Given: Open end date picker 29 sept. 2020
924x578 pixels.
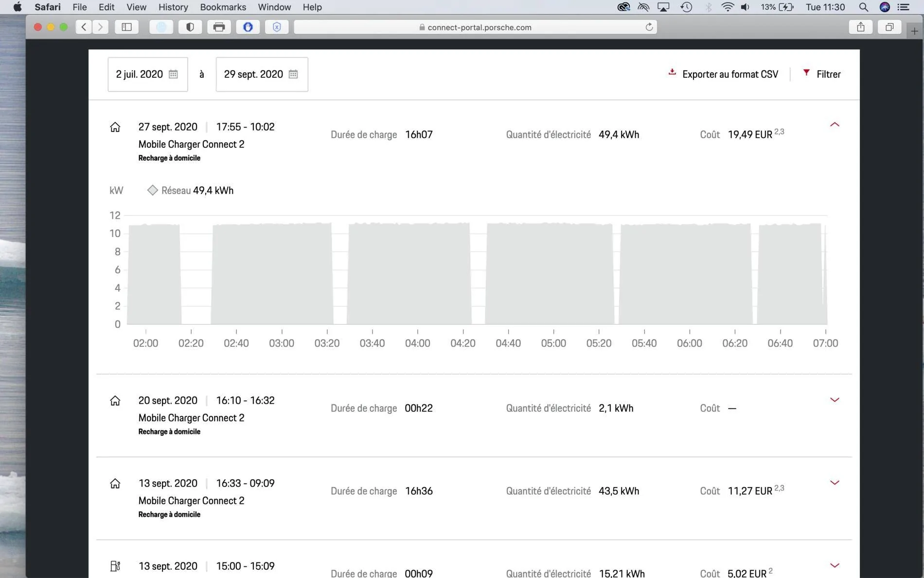Looking at the screenshot, I should [262, 74].
